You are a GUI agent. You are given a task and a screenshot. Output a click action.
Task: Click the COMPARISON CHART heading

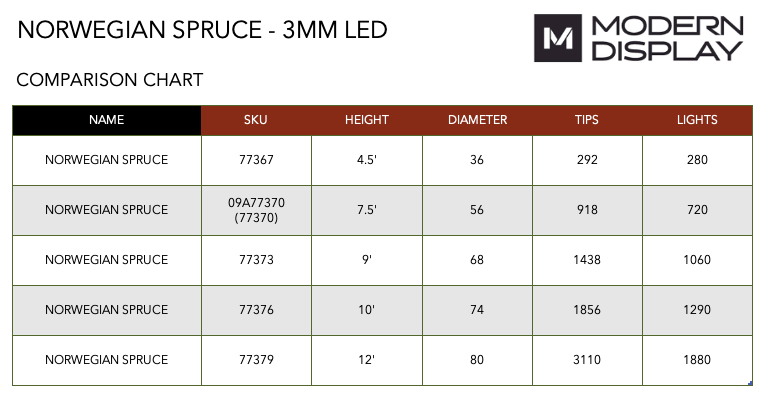110,80
